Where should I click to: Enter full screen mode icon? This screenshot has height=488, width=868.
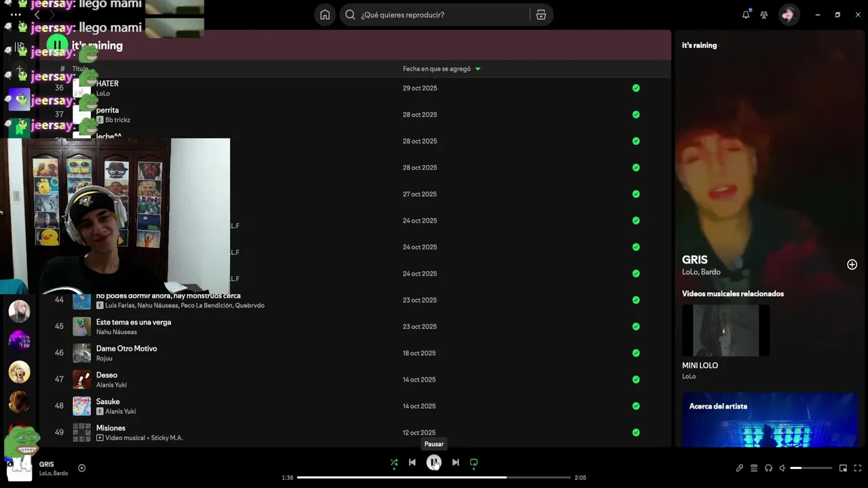pyautogui.click(x=858, y=468)
